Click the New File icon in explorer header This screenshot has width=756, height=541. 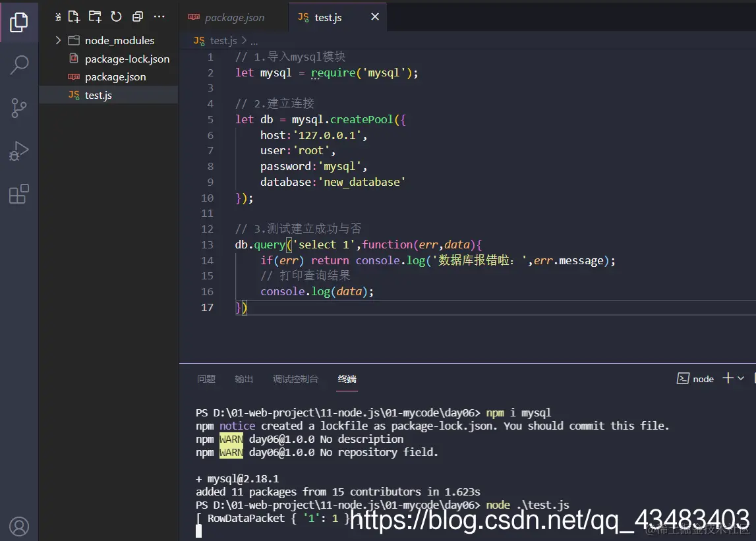pyautogui.click(x=74, y=17)
